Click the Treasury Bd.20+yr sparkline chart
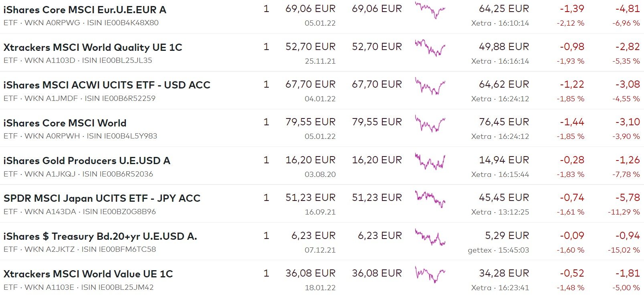644x297 pixels. pos(430,237)
